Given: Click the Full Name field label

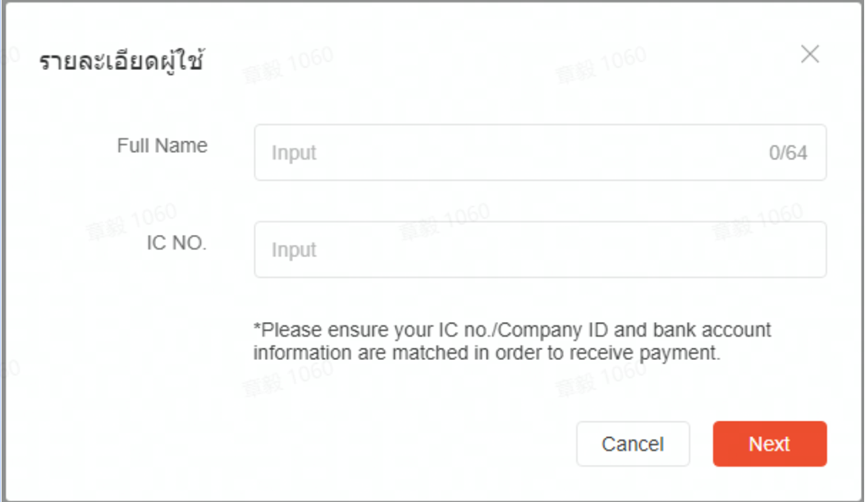Looking at the screenshot, I should click(162, 146).
